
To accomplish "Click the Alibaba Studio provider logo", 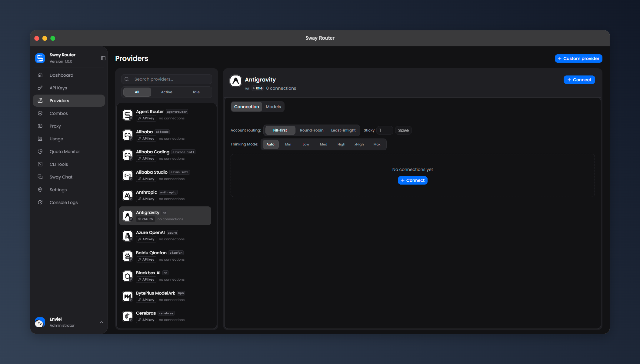I will point(128,175).
